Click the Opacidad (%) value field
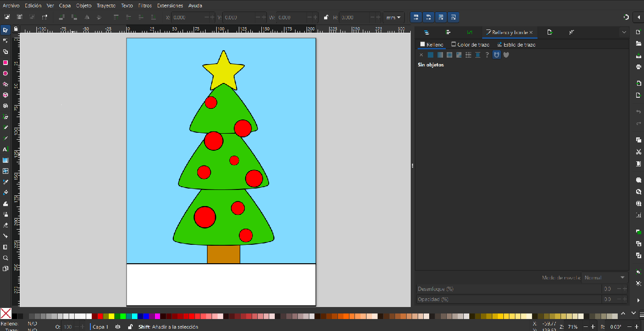The image size is (644, 331). [608, 299]
